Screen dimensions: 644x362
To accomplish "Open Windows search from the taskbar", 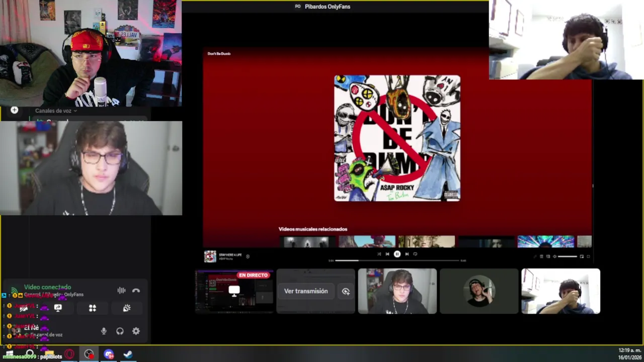I will [30, 354].
